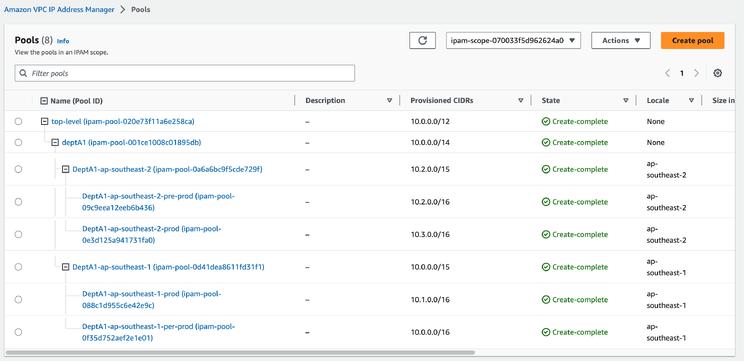The height and width of the screenshot is (361, 744).
Task: Focus the Filter pools search field
Action: (x=185, y=74)
